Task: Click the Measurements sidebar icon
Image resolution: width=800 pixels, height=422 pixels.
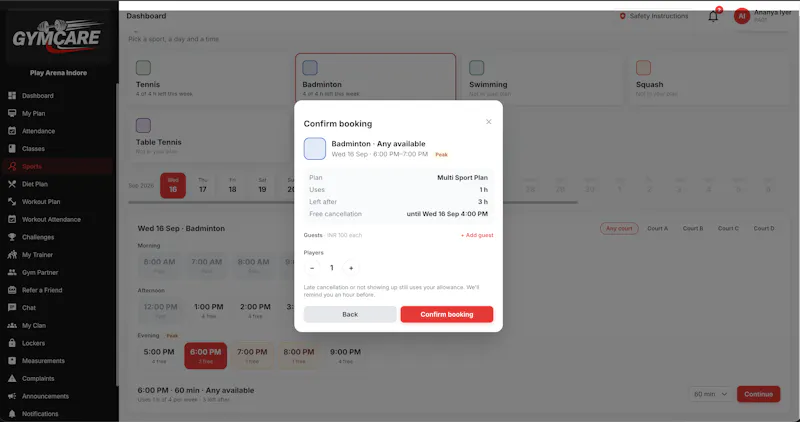Action: 12,361
